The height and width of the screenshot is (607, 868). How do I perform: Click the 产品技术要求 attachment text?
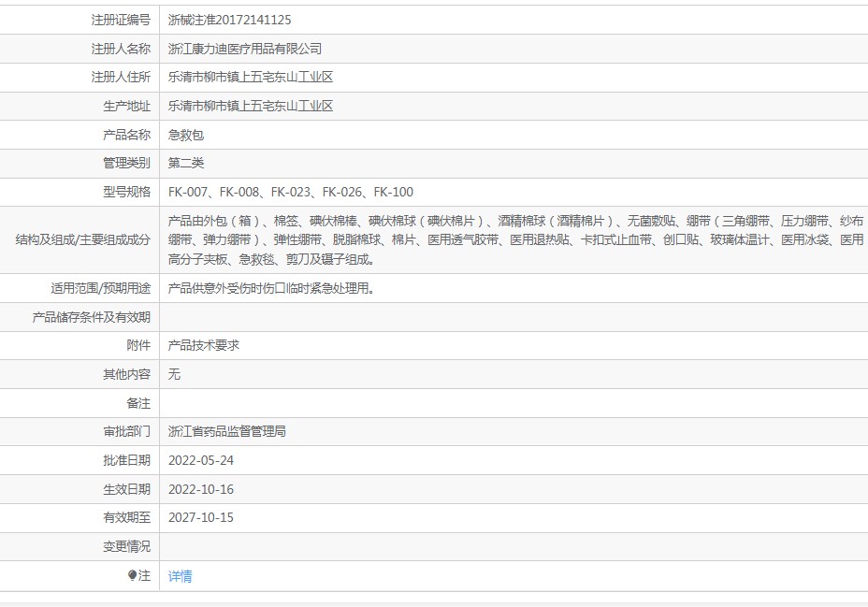[204, 345]
